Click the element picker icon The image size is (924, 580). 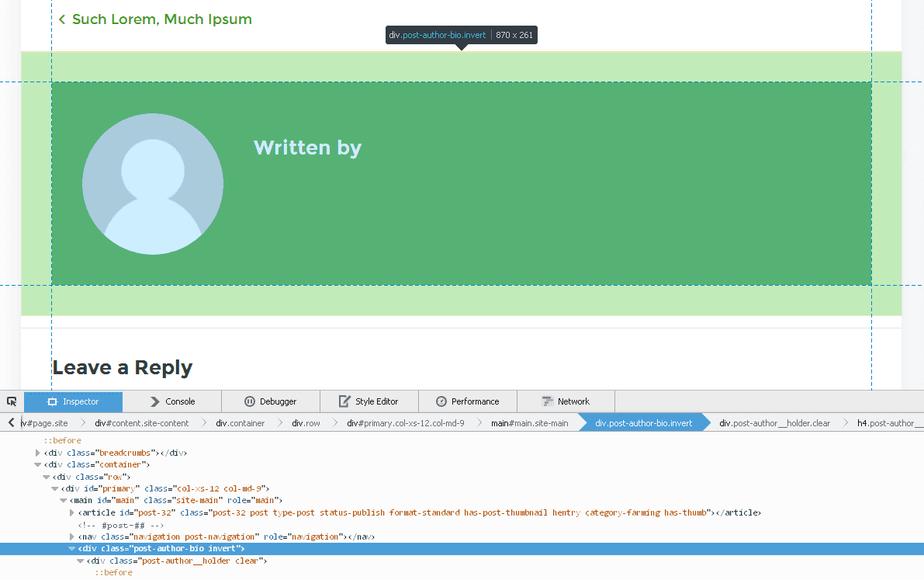12,401
